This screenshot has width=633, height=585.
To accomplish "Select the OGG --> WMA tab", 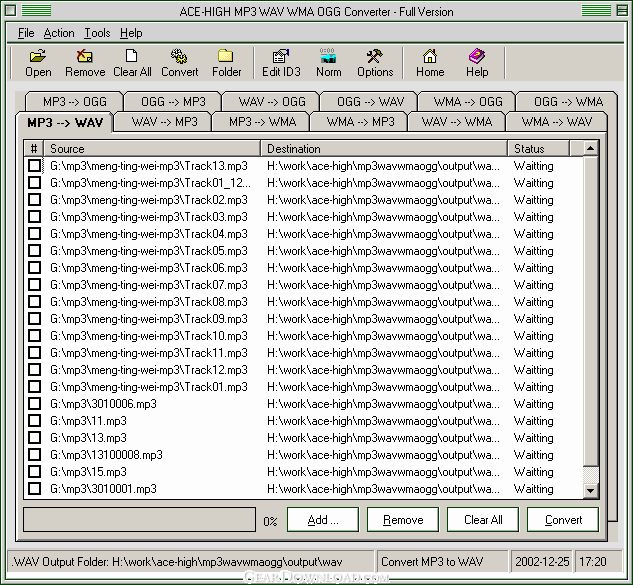I will (568, 101).
